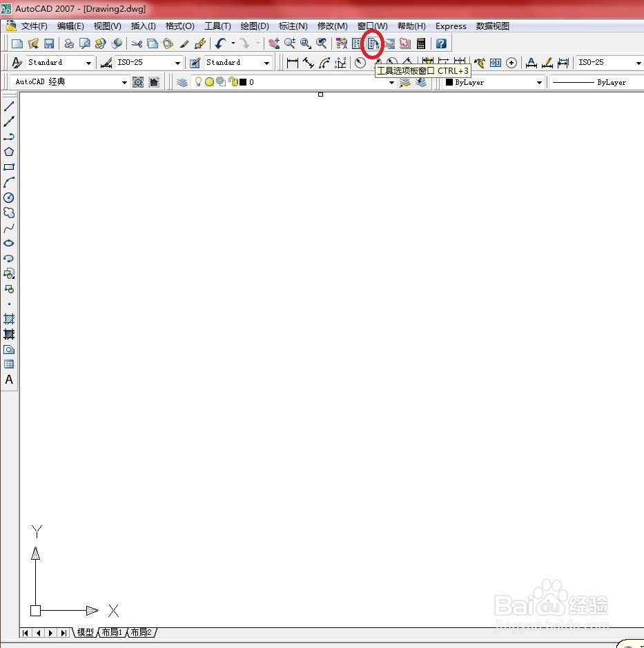The width and height of the screenshot is (644, 648).
Task: Select the Ellipse draw tool
Action: [9, 243]
